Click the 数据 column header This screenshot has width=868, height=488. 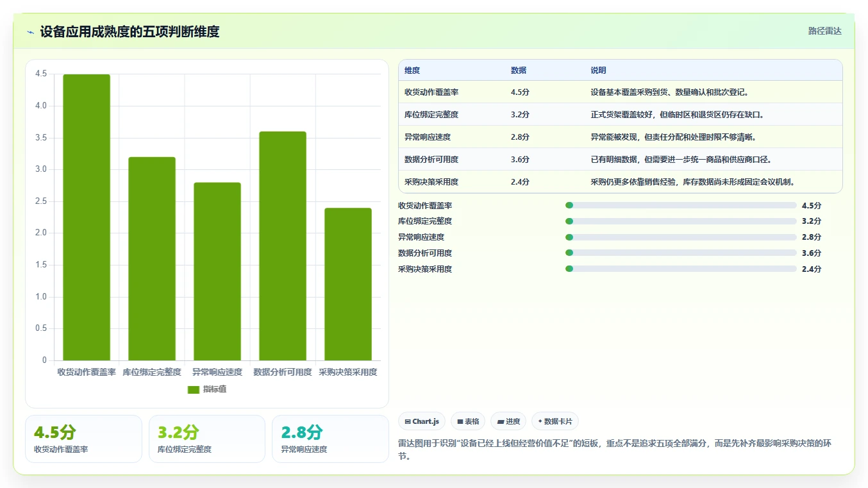click(519, 71)
